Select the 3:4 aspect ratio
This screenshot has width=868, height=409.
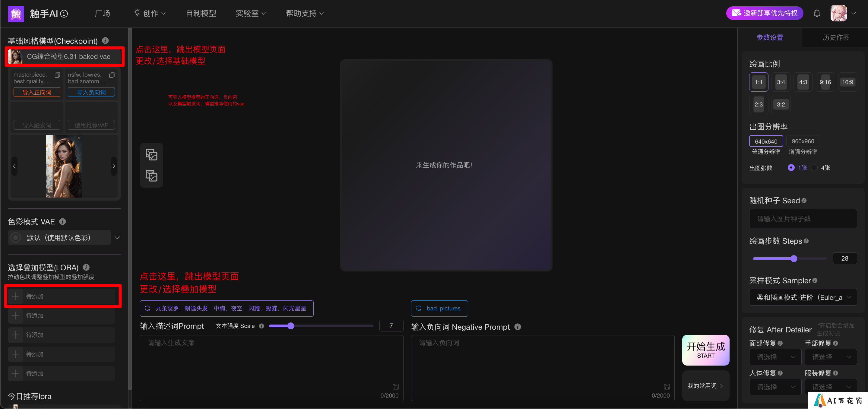(781, 82)
